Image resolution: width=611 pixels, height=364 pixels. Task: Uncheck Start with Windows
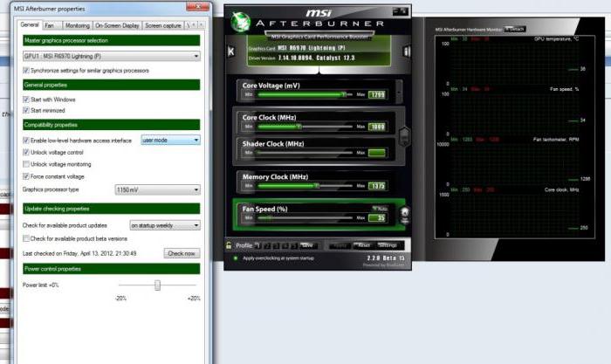coord(26,99)
